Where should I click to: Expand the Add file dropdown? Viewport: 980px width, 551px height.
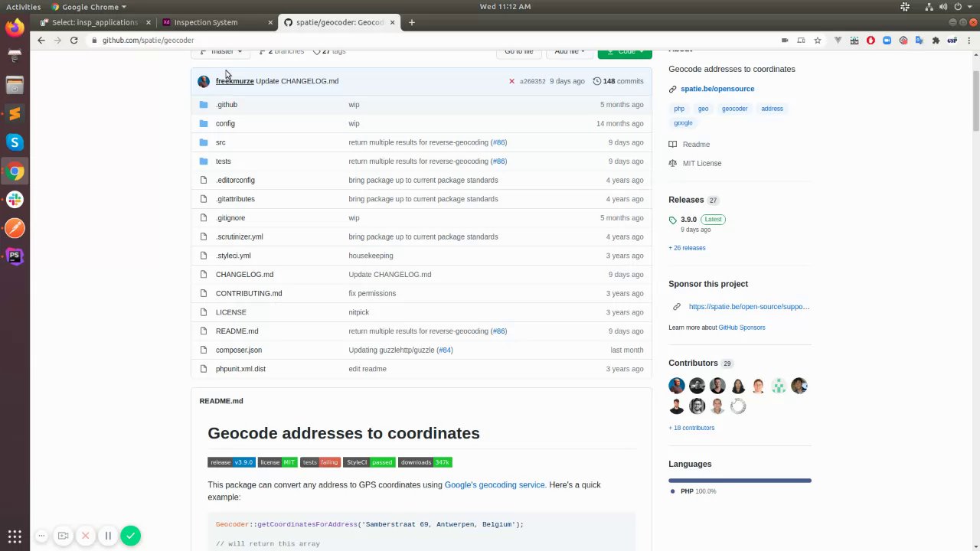point(569,51)
